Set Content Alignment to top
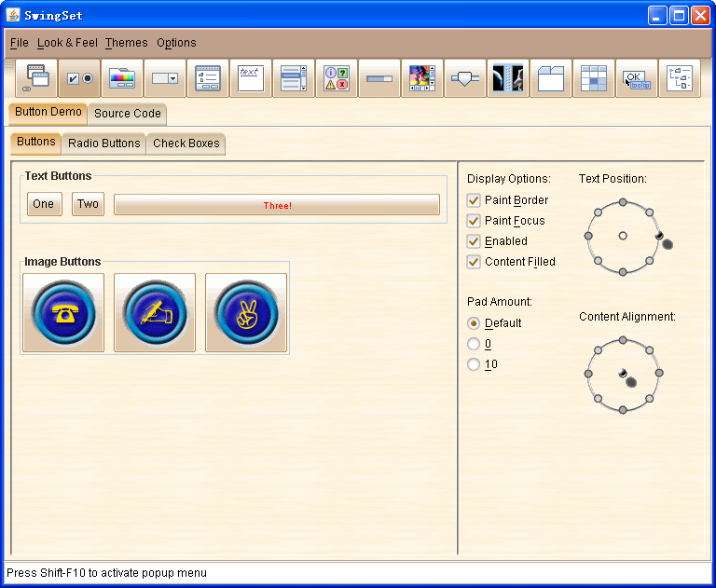Viewport: 716px width, 588px height. [x=623, y=340]
